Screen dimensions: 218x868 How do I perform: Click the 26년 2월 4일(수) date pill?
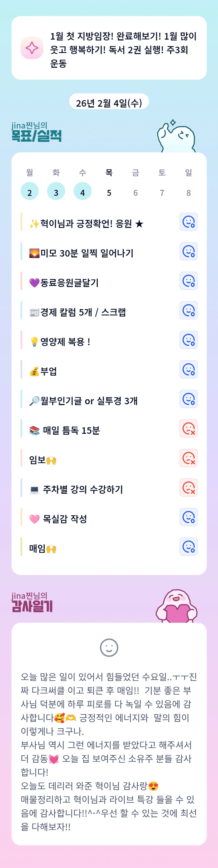pyautogui.click(x=109, y=102)
